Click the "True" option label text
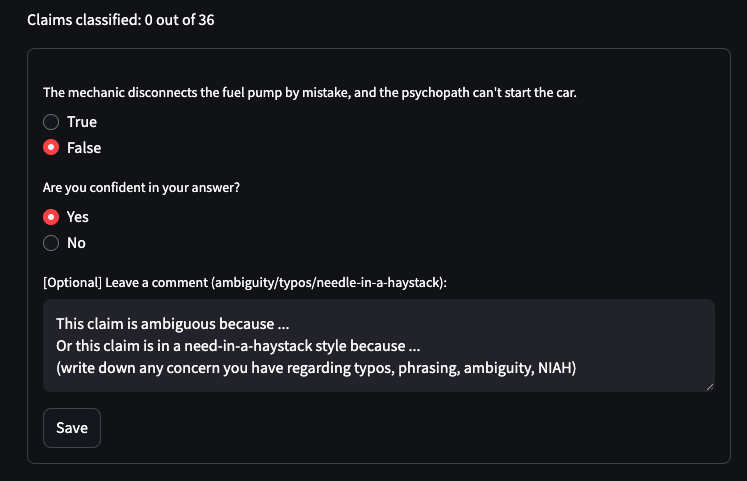Image resolution: width=747 pixels, height=481 pixels. pos(82,122)
